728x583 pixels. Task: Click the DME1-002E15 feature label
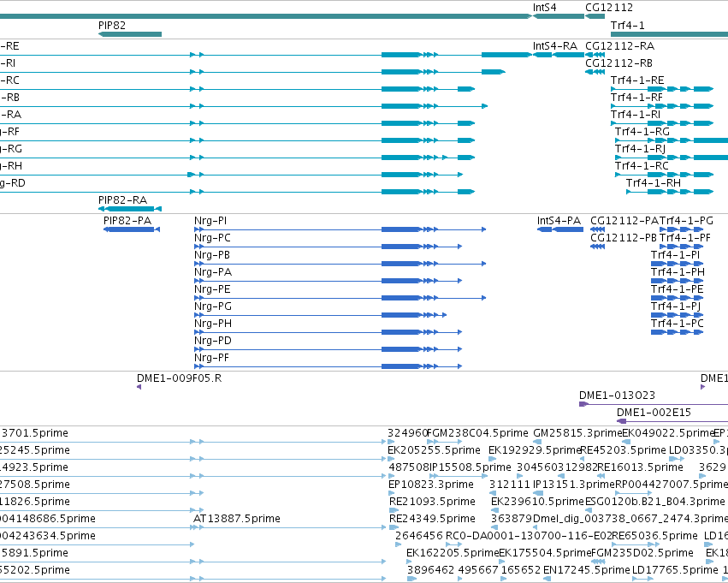(654, 413)
